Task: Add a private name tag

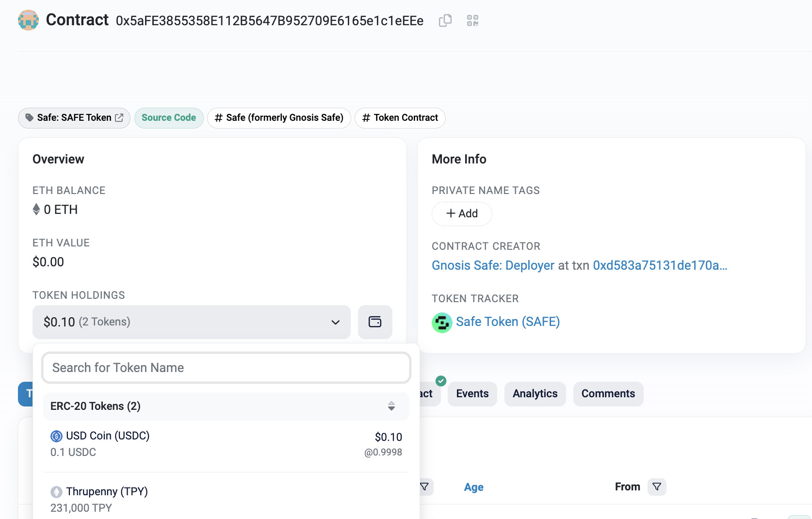Action: point(462,213)
